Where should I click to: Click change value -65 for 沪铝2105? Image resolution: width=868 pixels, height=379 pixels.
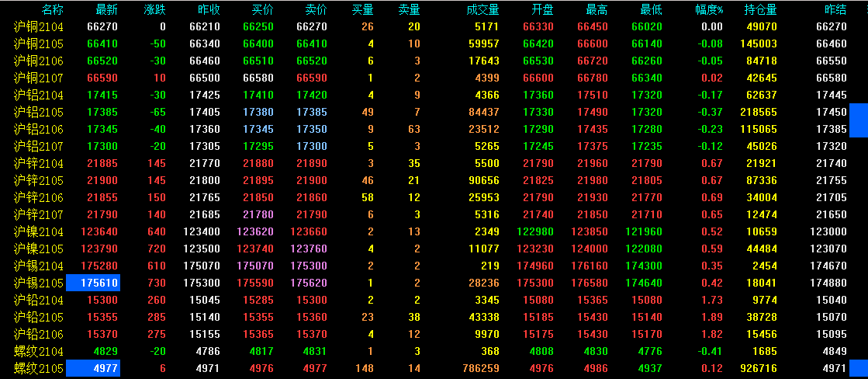157,113
